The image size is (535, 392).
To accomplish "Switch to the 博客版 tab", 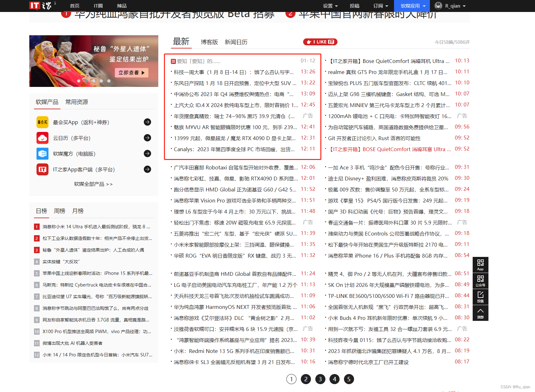I will tap(209, 42).
